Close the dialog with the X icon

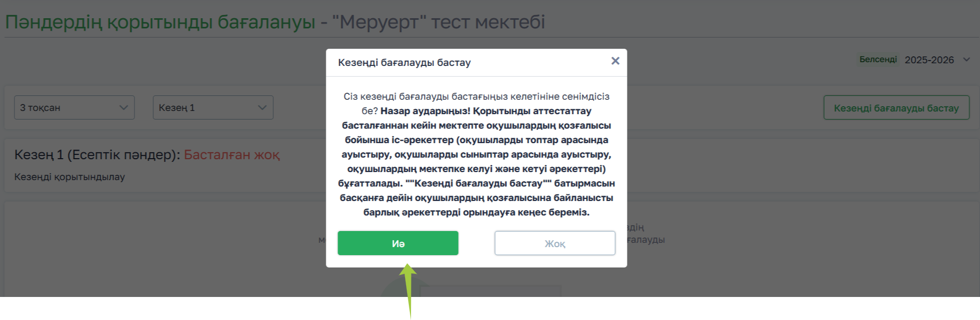[x=615, y=61]
